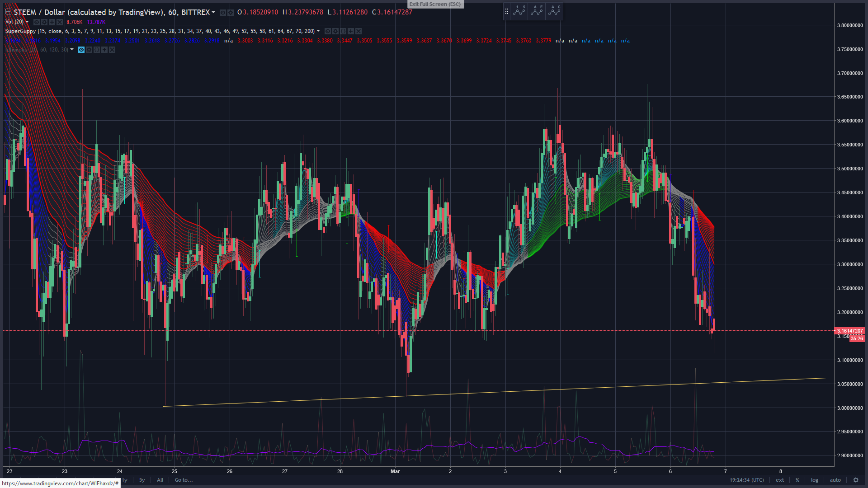
Task: Select the 5y date range
Action: (142, 480)
